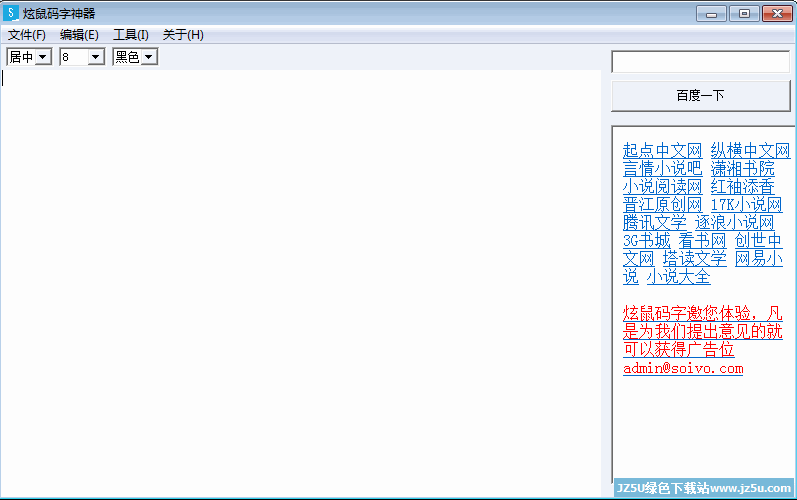
Task: Open the 塔读文学 link
Action: tap(694, 259)
